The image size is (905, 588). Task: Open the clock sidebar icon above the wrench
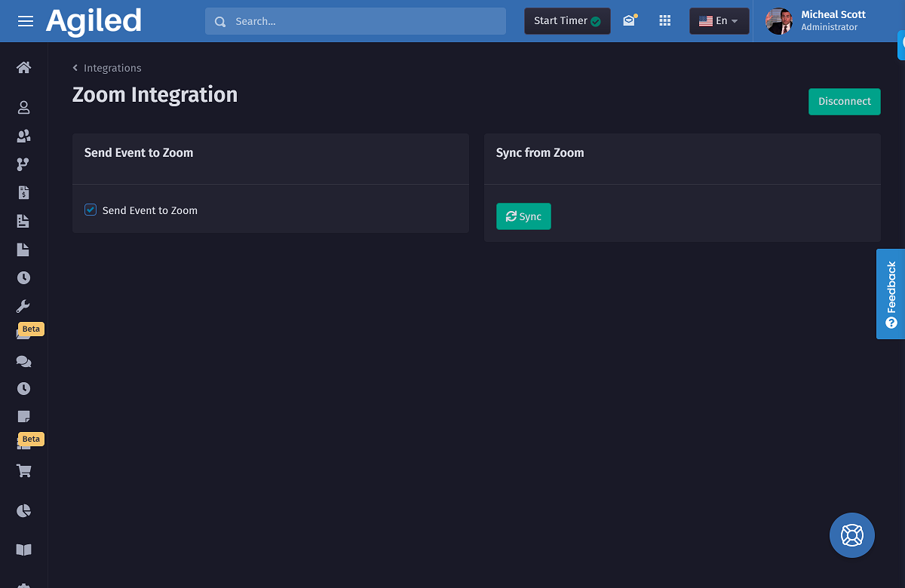[23, 278]
